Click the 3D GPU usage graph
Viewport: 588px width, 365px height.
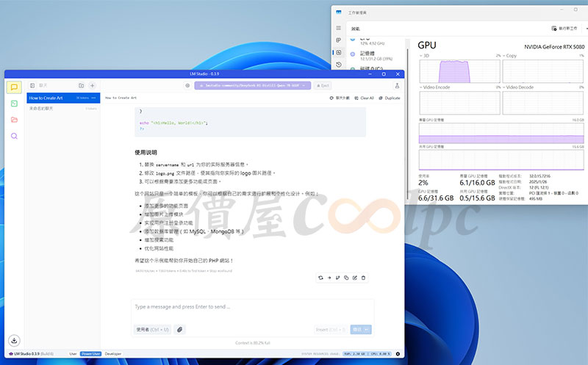point(459,71)
